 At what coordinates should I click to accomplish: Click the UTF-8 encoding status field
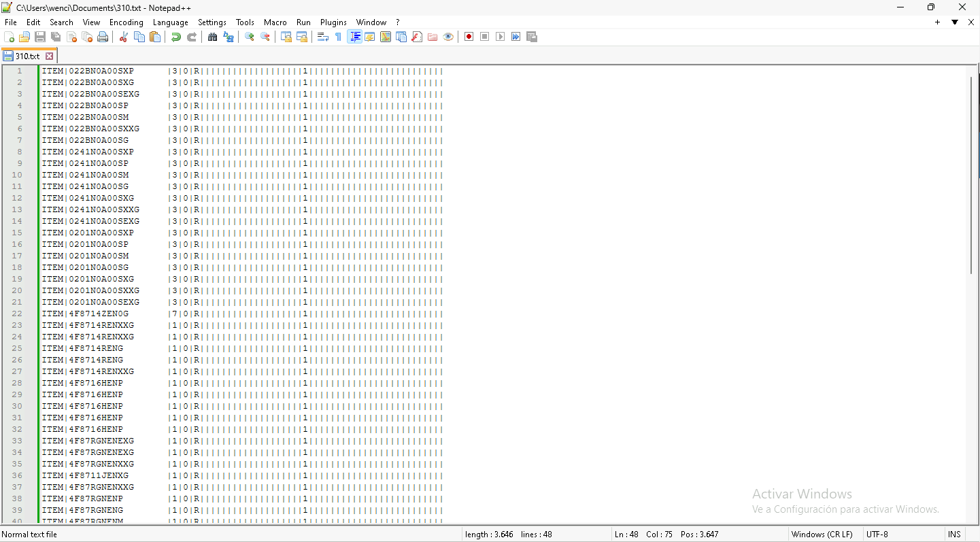click(x=877, y=535)
